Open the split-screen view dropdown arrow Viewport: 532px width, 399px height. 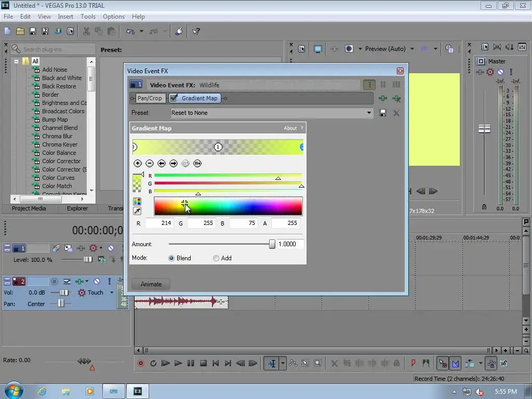360,49
